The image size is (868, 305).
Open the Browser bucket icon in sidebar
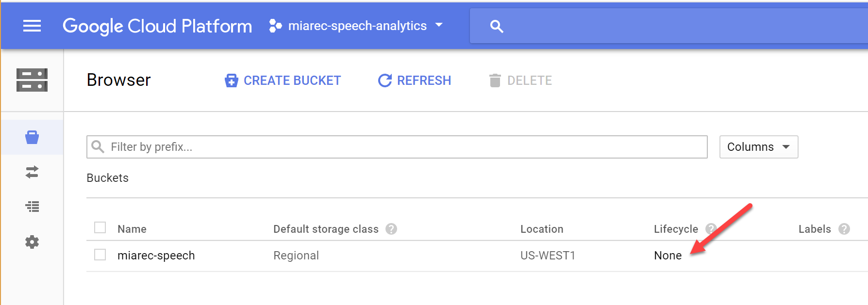32,137
